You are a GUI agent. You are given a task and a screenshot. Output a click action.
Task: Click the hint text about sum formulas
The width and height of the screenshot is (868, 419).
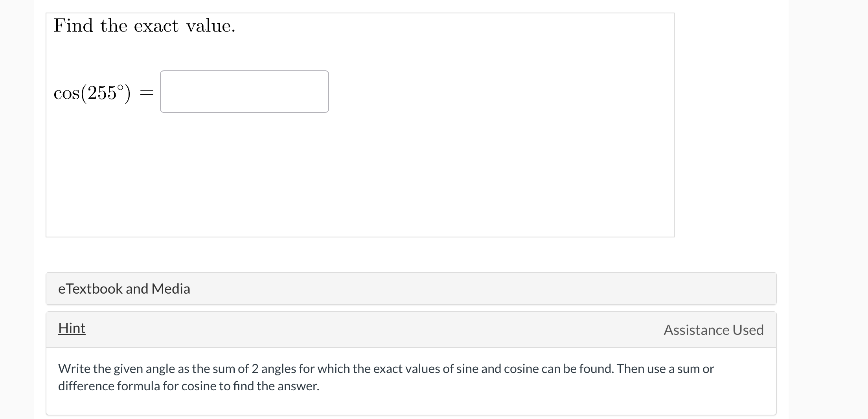(x=385, y=369)
